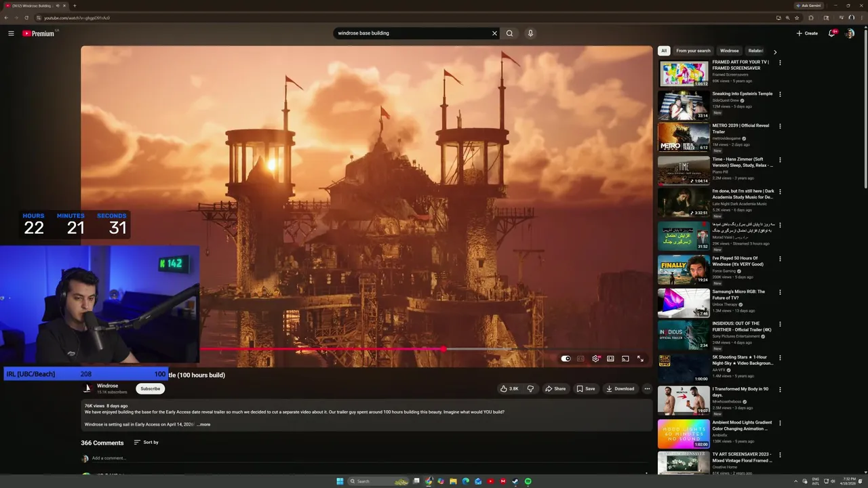
Task: Reload the browser page
Action: [26, 18]
